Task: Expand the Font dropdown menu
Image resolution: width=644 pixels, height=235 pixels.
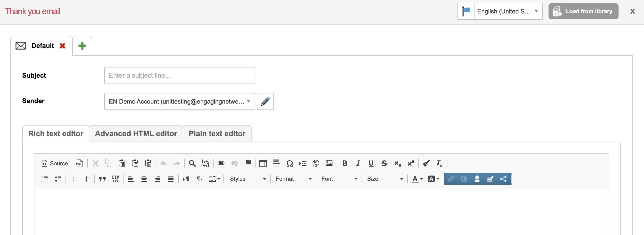Action: click(x=339, y=179)
